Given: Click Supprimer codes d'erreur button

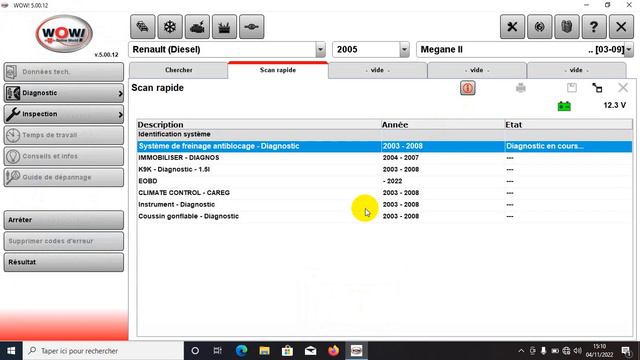Looking at the screenshot, I should pos(64,241).
